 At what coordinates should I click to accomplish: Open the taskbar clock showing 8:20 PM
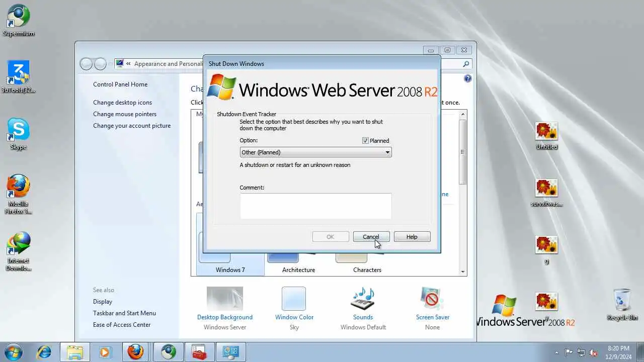click(618, 352)
